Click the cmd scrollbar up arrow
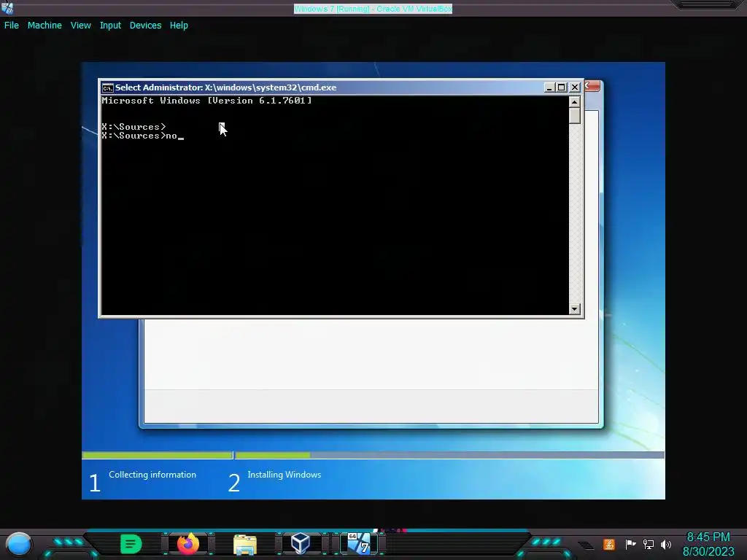 (575, 102)
